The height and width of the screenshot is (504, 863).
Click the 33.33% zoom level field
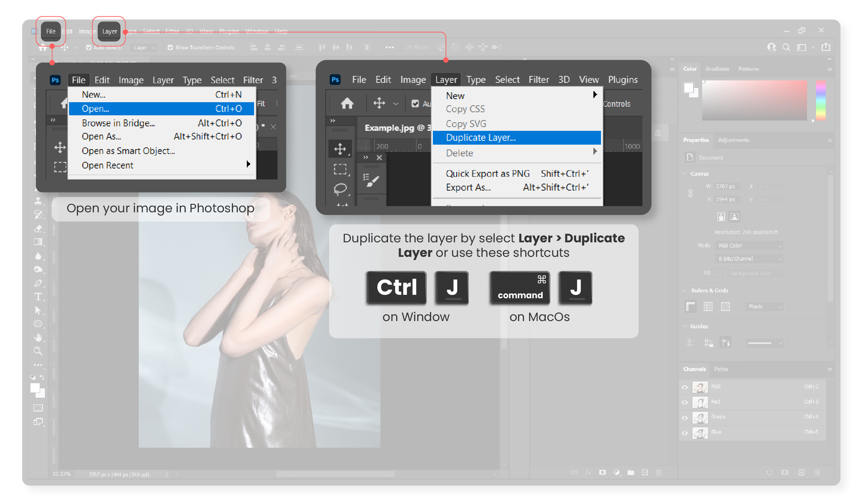[x=61, y=474]
